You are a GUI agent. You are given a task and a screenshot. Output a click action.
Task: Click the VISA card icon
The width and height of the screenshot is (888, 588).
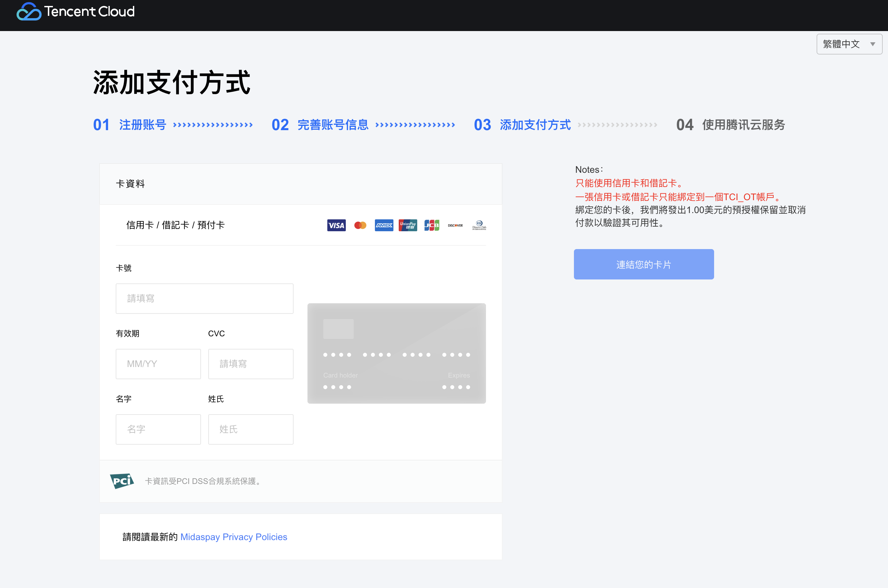pyautogui.click(x=336, y=225)
